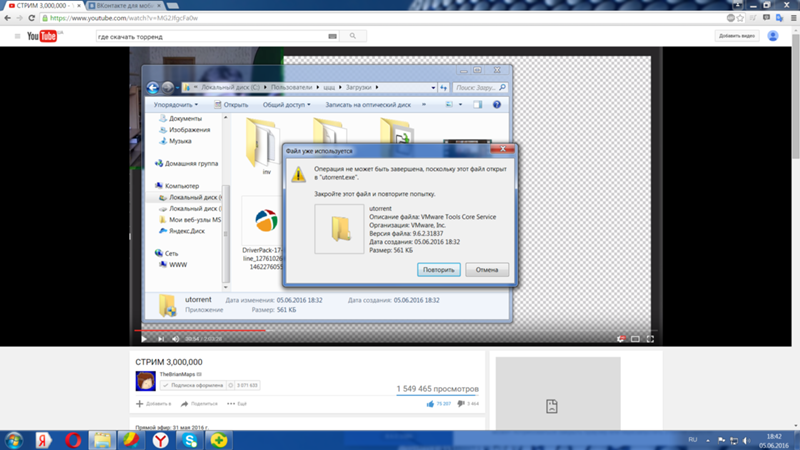This screenshot has width=800, height=450.
Task: Click the Добавить видео upload button
Action: [x=737, y=36]
